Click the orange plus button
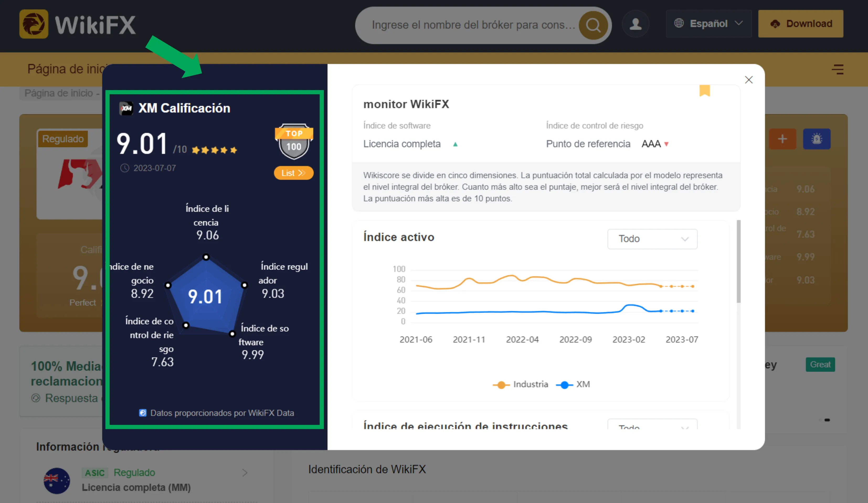868x503 pixels. (x=782, y=139)
